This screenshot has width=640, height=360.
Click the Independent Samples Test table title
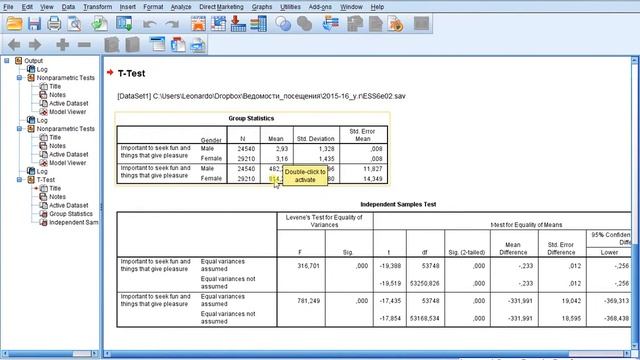tap(398, 204)
